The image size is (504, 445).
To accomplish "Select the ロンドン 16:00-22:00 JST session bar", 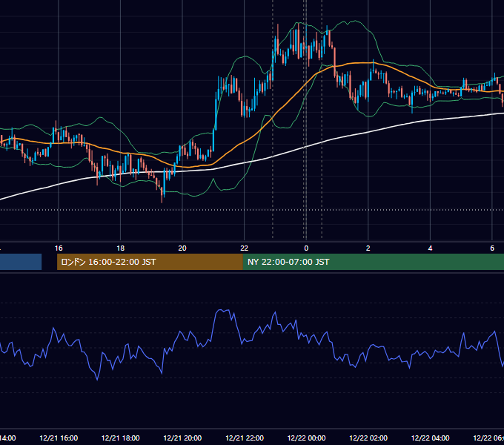I will [150, 262].
